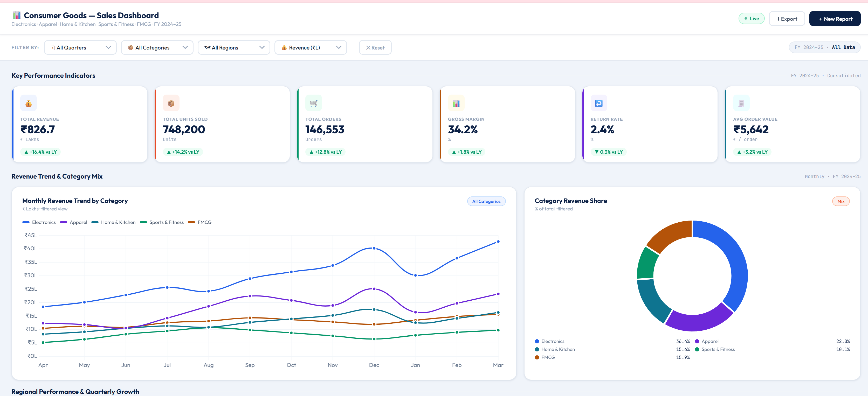Click the money bag icon in Revenue filter
This screenshot has width=868, height=396.
(x=284, y=48)
